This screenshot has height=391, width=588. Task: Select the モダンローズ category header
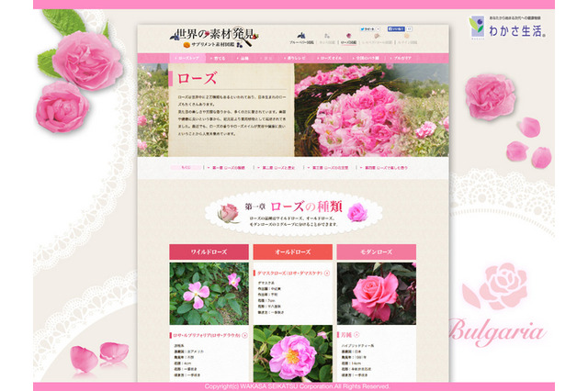click(x=377, y=252)
